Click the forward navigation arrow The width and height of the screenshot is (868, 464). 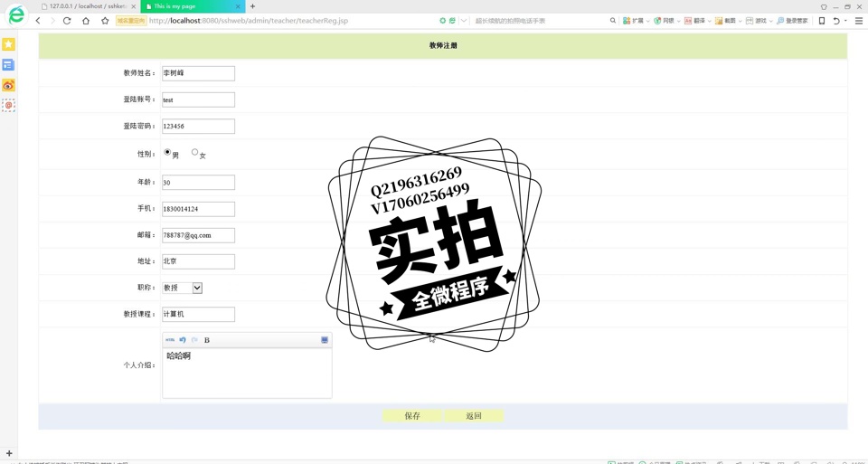coord(52,21)
